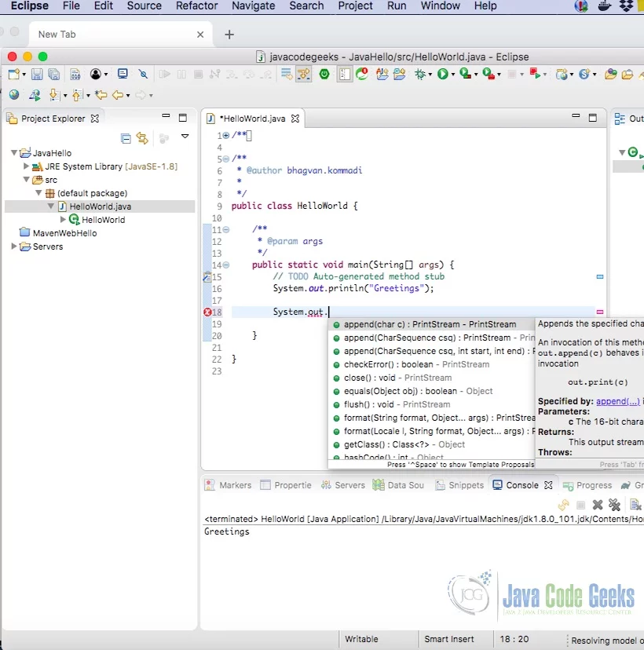Open the Navigate menu

[x=254, y=5]
